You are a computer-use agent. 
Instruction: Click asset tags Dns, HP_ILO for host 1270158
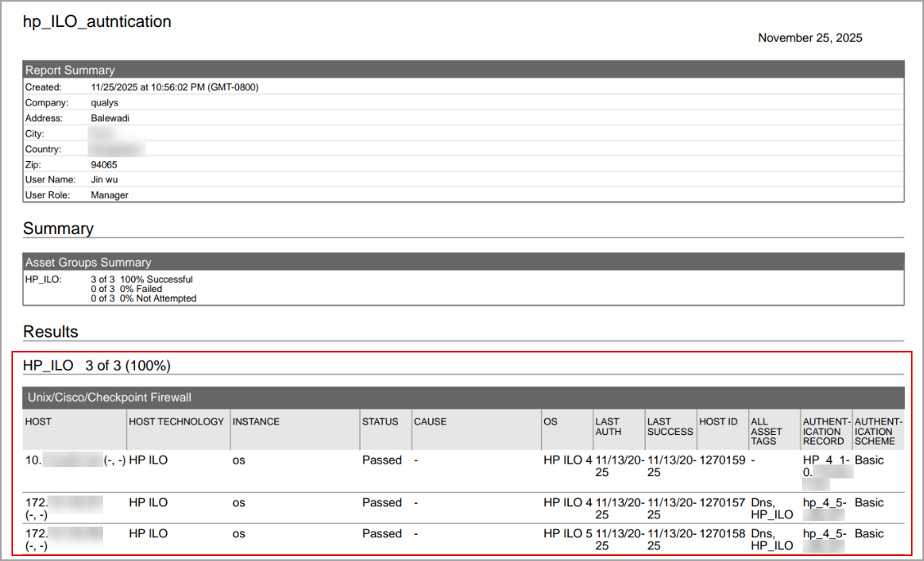[x=772, y=540]
